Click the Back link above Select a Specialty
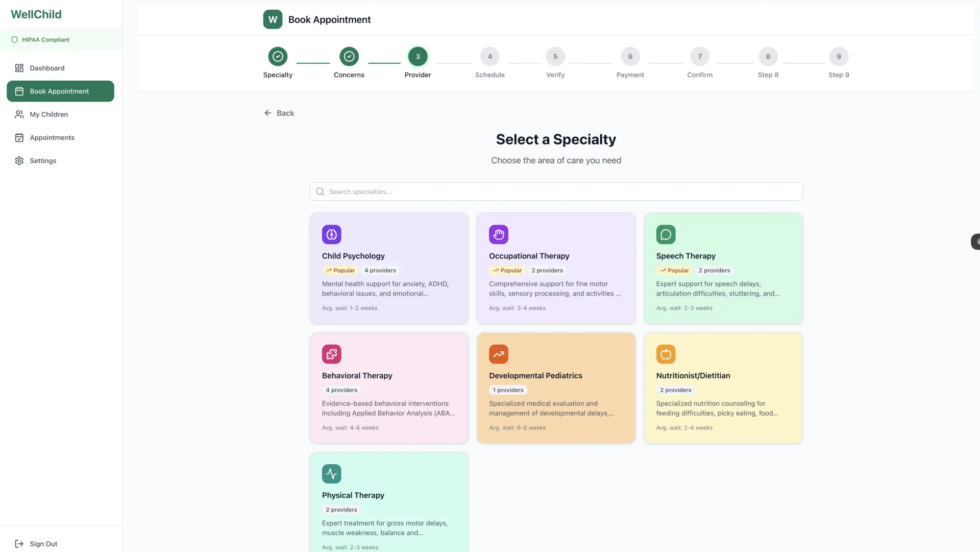The height and width of the screenshot is (552, 980). coord(279,113)
